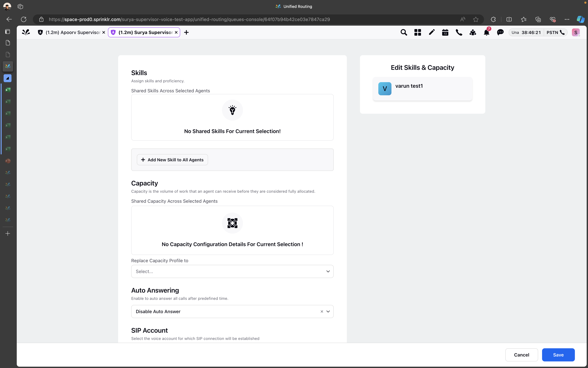This screenshot has height=368, width=588.
Task: Expand Replace Capacity Profile dropdown
Action: (232, 271)
